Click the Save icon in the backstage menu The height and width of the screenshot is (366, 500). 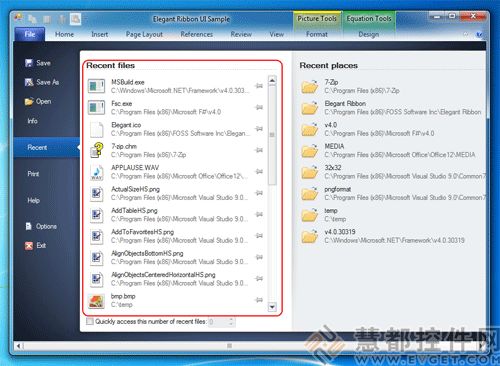(x=29, y=63)
